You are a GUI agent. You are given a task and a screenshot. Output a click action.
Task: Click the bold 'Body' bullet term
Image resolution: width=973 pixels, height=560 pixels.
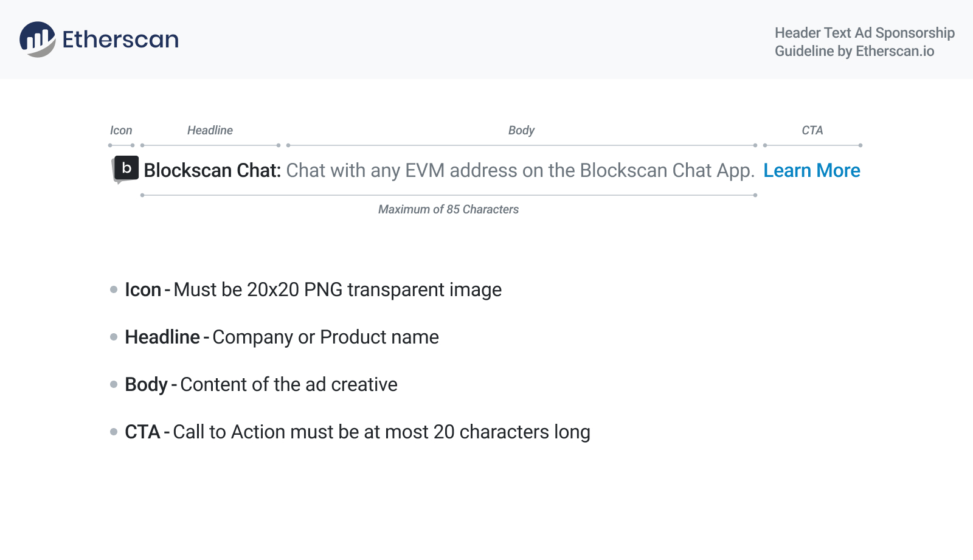click(146, 385)
